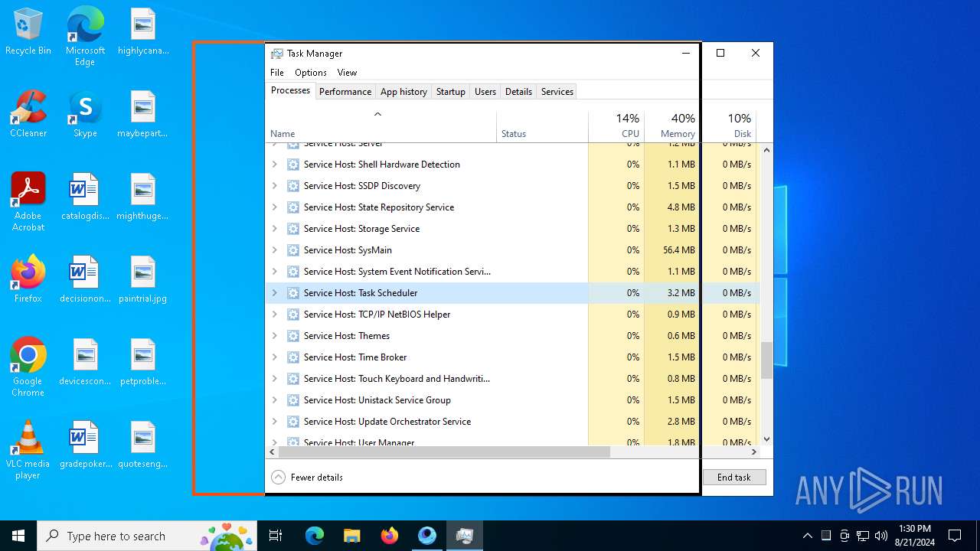Click the Service Host: Unistack Service Group gear icon

click(x=292, y=400)
